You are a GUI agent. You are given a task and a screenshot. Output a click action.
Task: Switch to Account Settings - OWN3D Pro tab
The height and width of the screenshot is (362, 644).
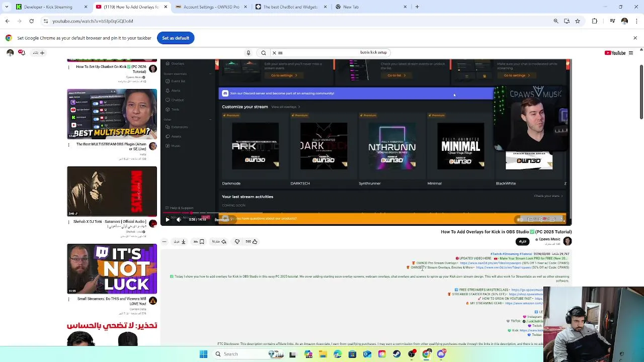click(211, 7)
